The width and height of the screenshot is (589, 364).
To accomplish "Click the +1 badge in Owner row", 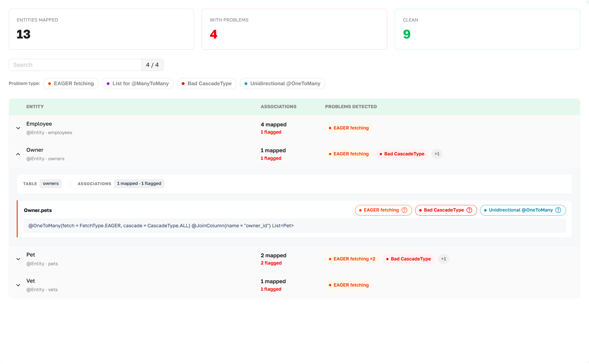I will pos(437,154).
